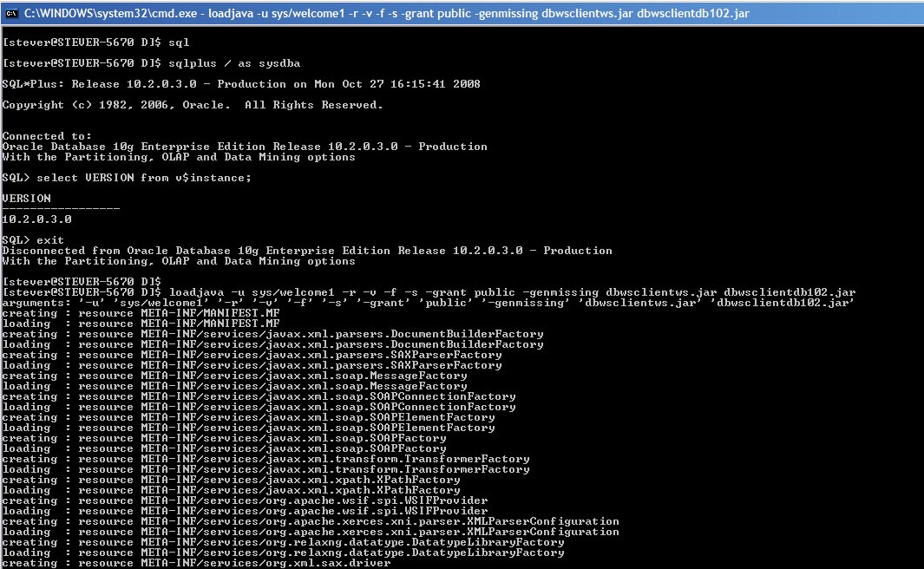Click 'loading : resource META-INF/MANIFEST.MF' line

pyautogui.click(x=141, y=324)
